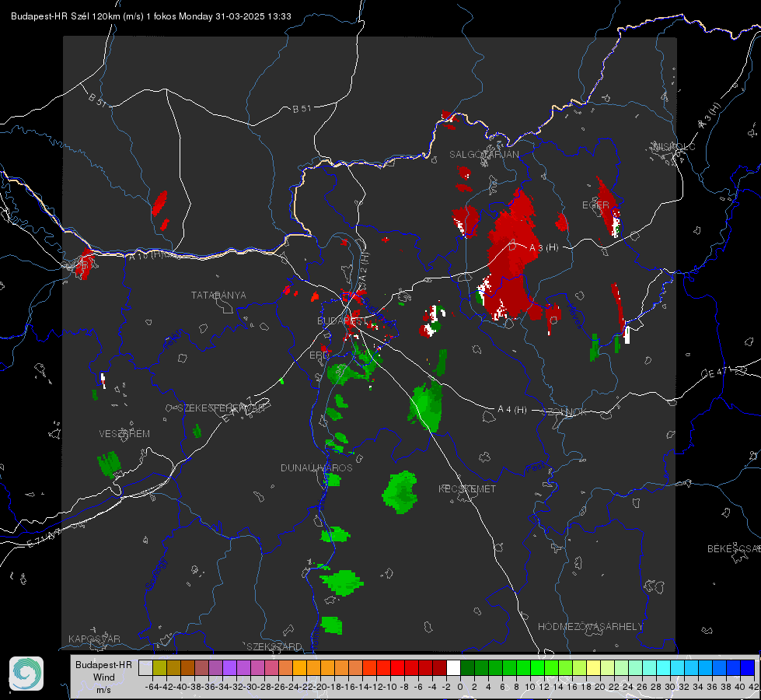Click the blue 'Pest' county label

[536, 467]
